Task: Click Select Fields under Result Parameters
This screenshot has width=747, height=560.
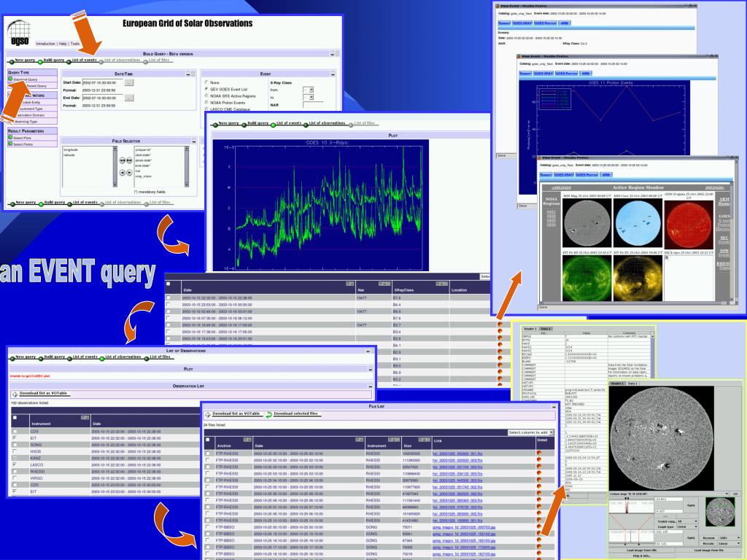Action: point(23,144)
